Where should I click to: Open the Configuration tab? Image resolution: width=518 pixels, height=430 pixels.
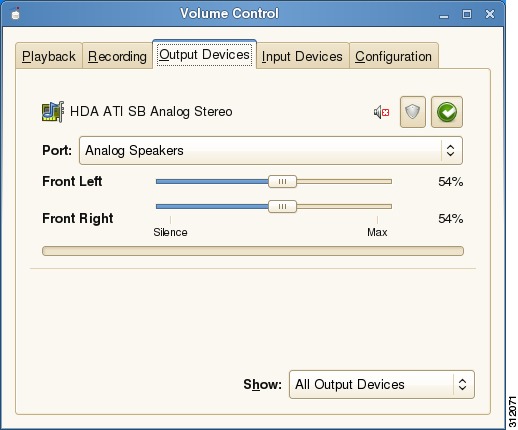click(394, 56)
